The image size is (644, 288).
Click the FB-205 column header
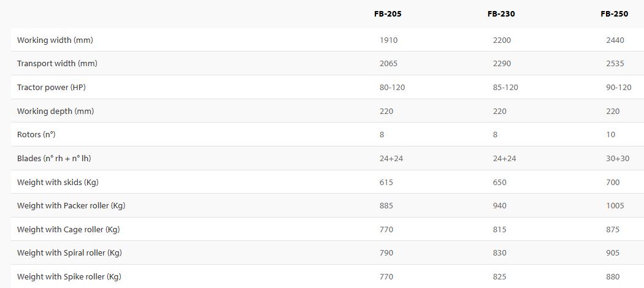tap(388, 13)
